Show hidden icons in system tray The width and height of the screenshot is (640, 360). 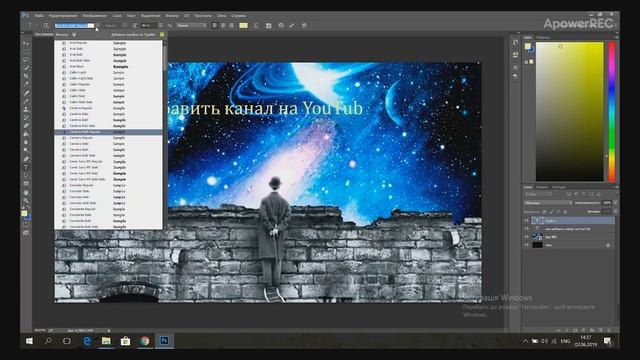525,341
